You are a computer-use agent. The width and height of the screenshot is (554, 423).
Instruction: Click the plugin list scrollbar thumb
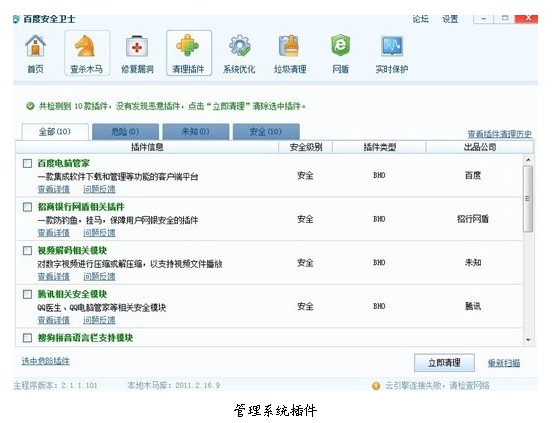[528, 199]
